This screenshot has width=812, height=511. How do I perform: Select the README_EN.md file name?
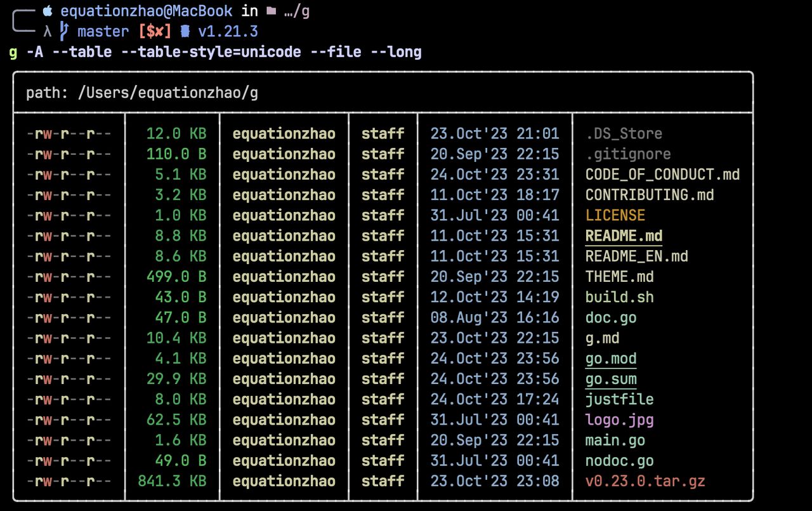tap(637, 256)
